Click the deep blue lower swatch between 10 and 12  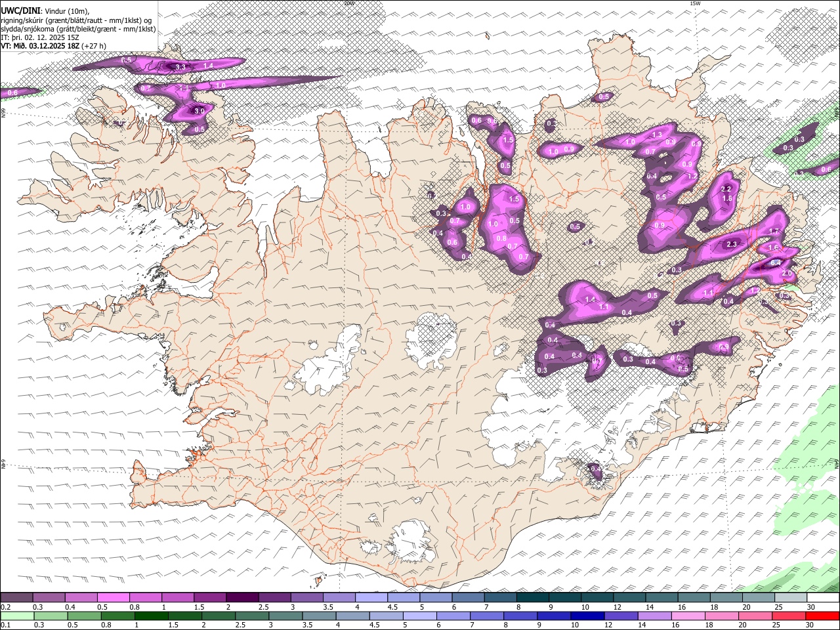[587, 616]
